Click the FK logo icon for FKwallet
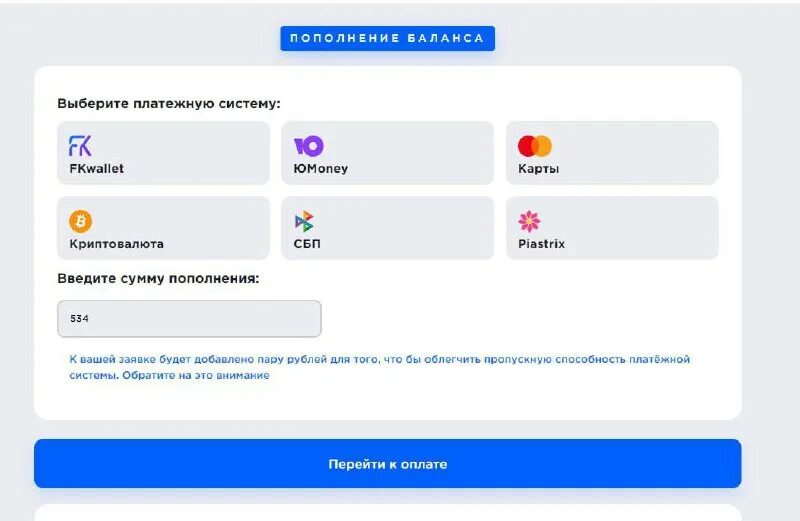 [80, 146]
